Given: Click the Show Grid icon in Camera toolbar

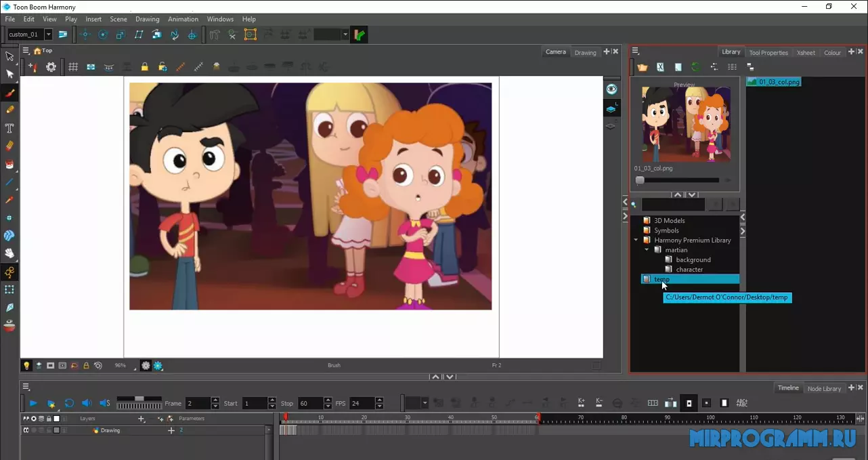Looking at the screenshot, I should [x=73, y=67].
